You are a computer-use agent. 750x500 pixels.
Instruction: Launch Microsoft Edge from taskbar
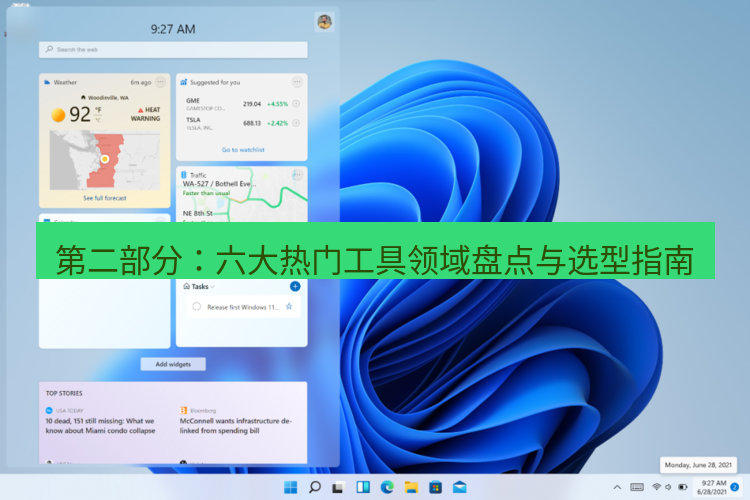point(387,487)
